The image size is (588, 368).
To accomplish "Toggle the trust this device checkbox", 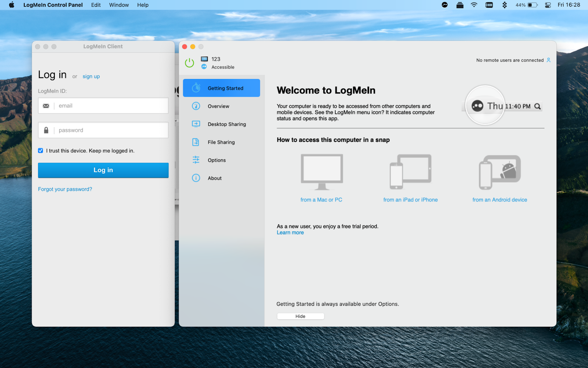I will click(40, 151).
